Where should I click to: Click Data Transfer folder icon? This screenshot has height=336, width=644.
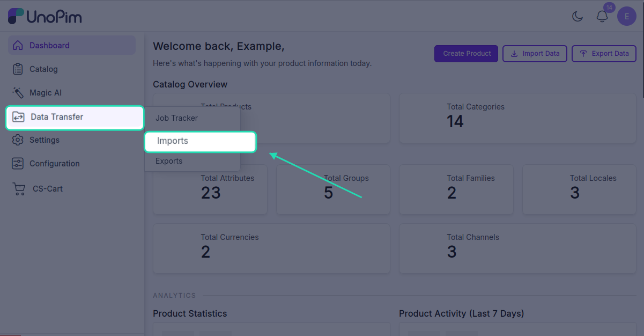pyautogui.click(x=18, y=117)
